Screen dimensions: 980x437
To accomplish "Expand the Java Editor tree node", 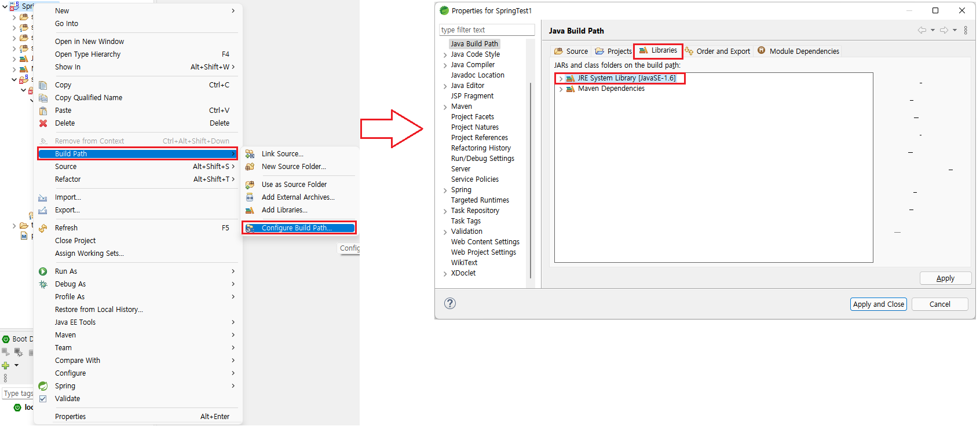I will click(445, 86).
